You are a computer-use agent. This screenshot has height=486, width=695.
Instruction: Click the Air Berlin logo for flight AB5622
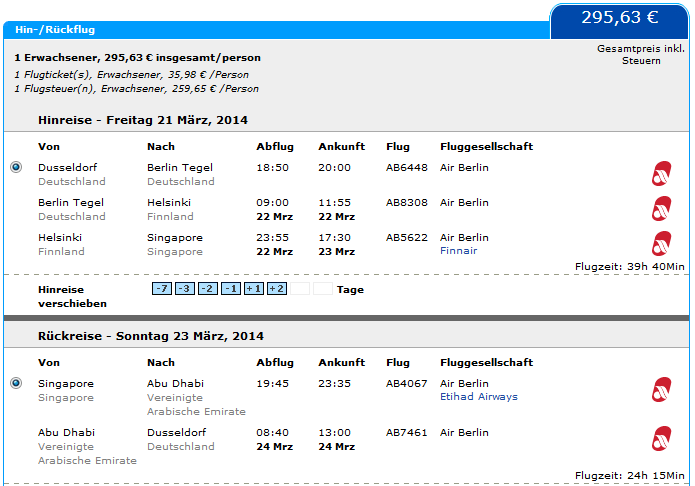[x=661, y=243]
